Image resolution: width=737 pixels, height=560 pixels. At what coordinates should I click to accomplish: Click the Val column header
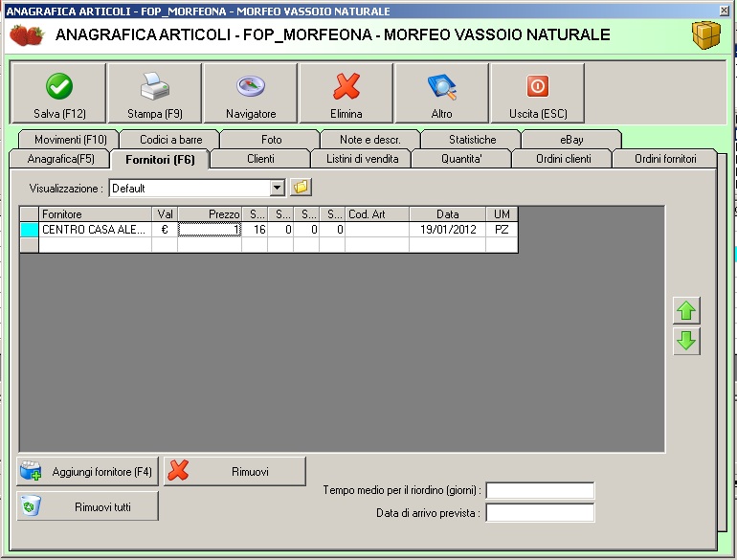pyautogui.click(x=165, y=213)
